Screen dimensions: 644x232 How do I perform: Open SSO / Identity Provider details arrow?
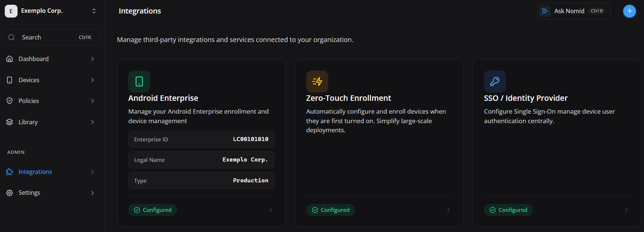[626, 210]
